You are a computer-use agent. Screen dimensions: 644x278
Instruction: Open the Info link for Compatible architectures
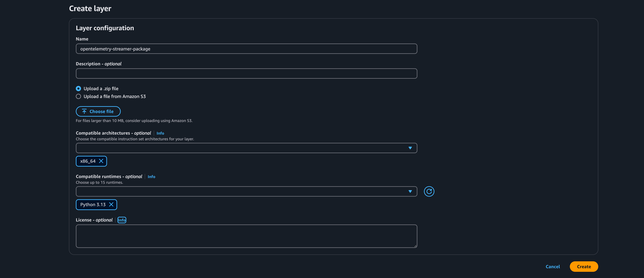(160, 133)
